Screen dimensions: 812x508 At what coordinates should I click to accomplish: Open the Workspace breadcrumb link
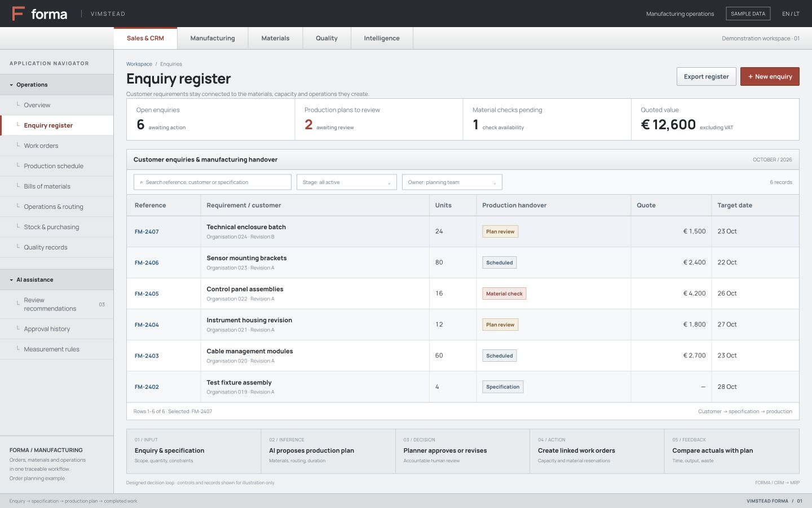[139, 64]
